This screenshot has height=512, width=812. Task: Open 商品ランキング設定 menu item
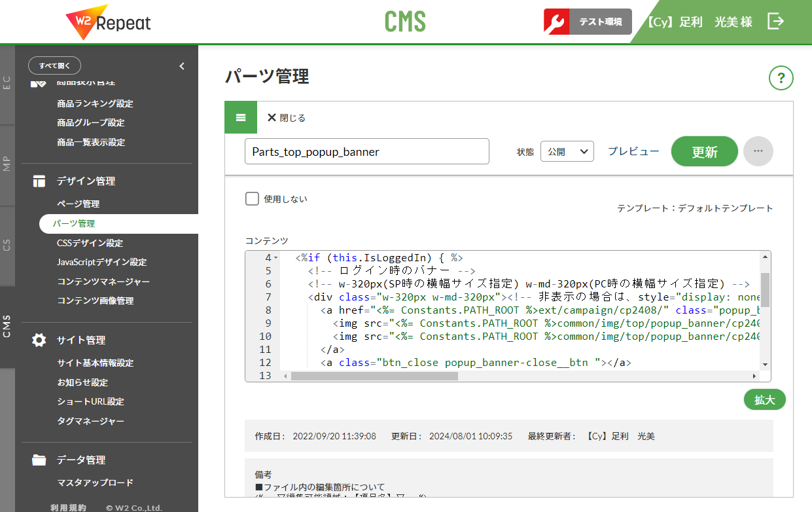click(95, 103)
